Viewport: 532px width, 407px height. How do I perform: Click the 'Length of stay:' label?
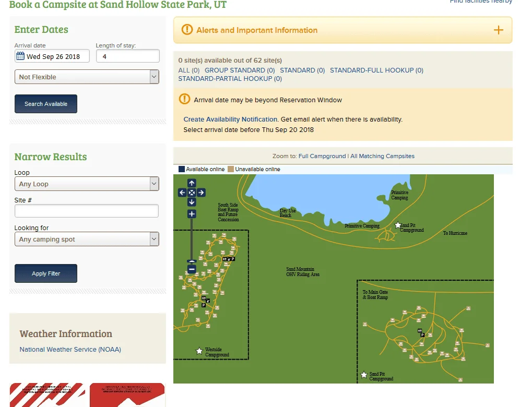(x=116, y=45)
